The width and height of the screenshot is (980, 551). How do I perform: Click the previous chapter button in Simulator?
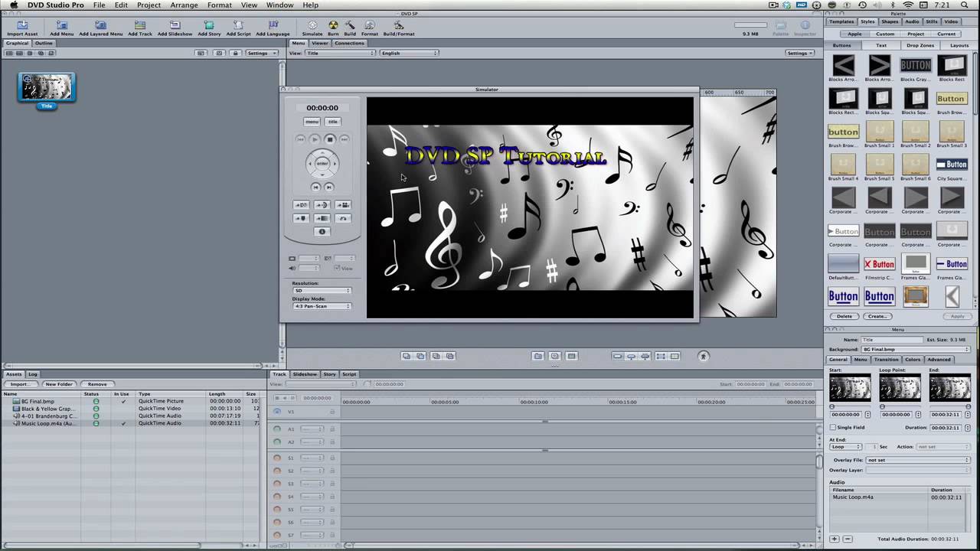[x=315, y=187]
